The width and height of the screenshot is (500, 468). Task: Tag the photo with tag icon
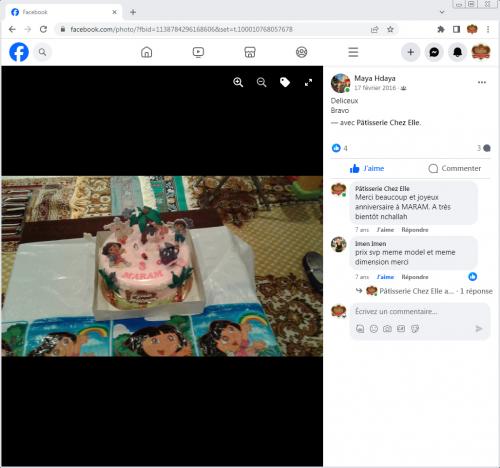285,82
